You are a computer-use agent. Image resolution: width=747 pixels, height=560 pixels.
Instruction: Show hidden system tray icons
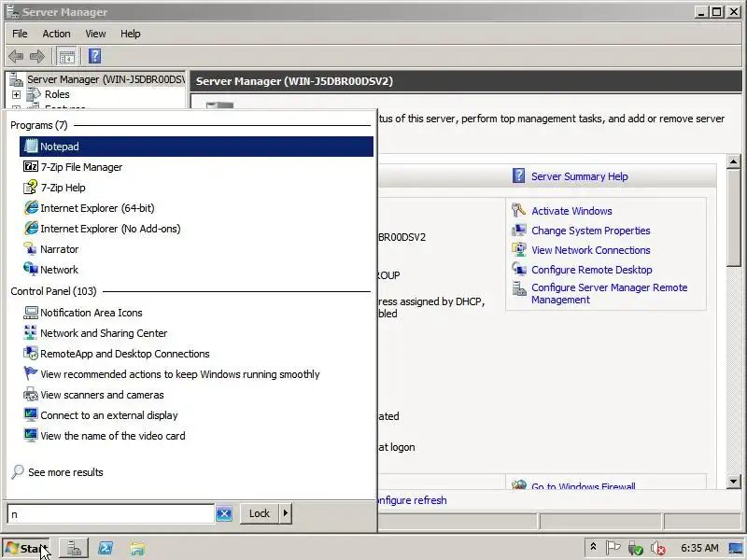click(x=593, y=547)
